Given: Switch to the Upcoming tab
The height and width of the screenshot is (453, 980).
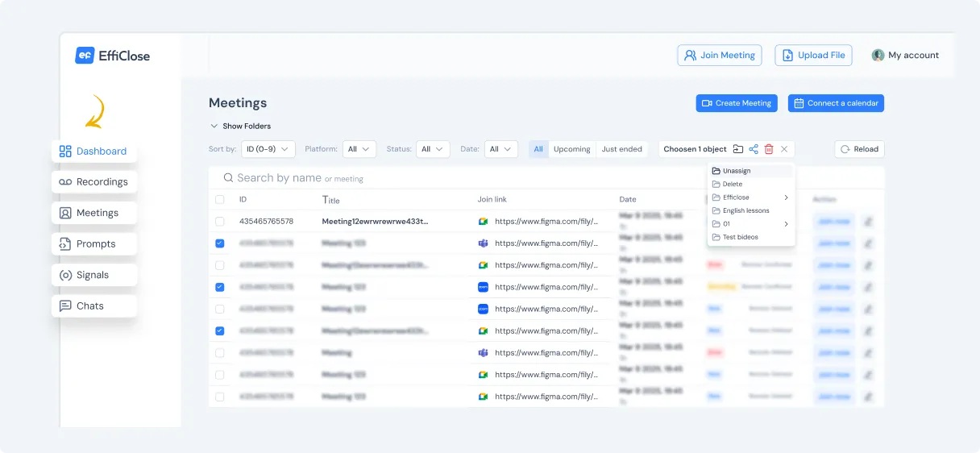Looking at the screenshot, I should [x=572, y=149].
